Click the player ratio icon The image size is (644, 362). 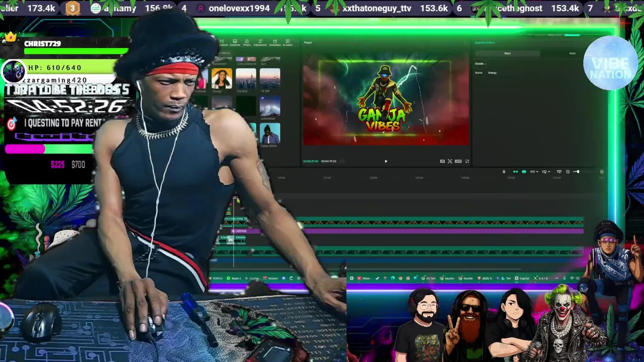point(458,161)
